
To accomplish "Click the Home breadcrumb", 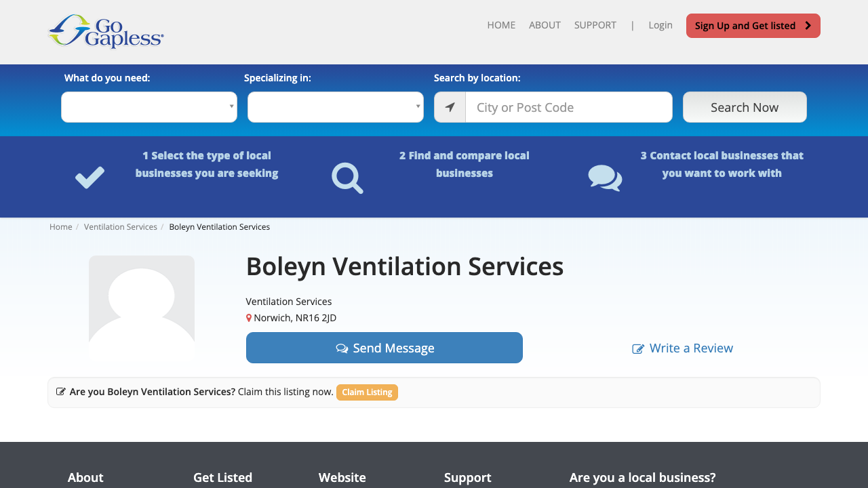I will [x=60, y=226].
